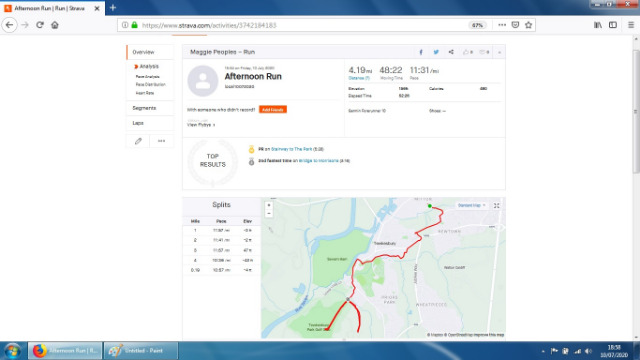Zoom out on the map
640x360 pixels.
[x=269, y=213]
